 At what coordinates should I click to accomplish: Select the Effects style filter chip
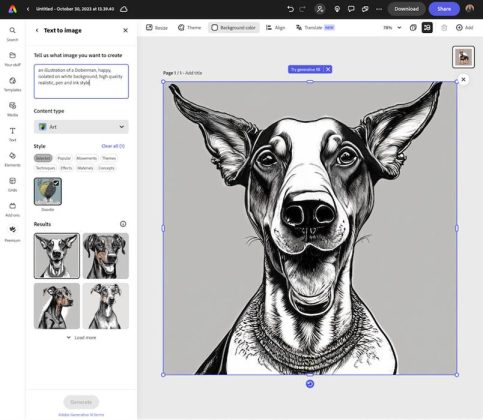tap(66, 168)
